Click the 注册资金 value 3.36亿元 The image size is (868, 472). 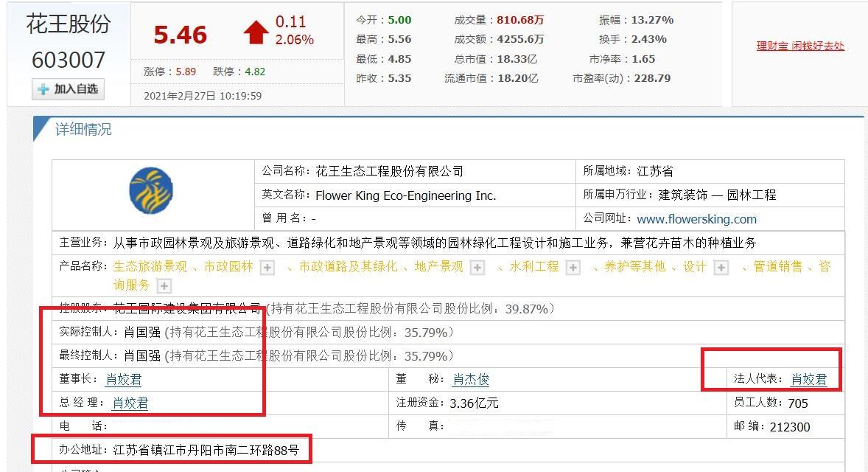pyautogui.click(x=474, y=403)
